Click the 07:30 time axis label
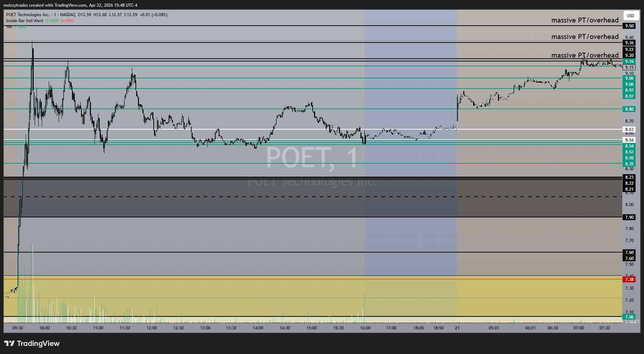This screenshot has height=354, width=644. click(x=605, y=328)
